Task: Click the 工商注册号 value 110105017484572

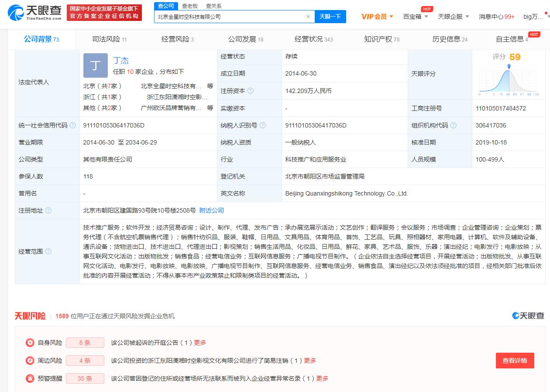Action: click(x=501, y=108)
